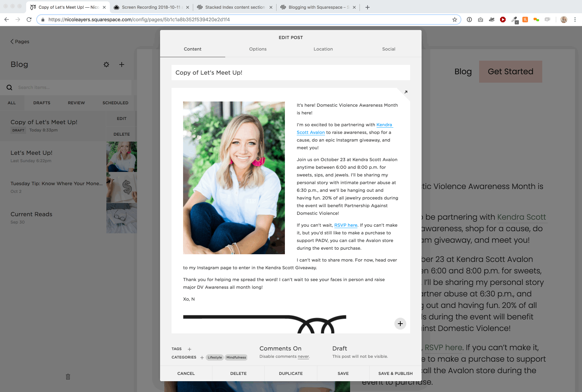Filter posts by REVIEW

(76, 103)
